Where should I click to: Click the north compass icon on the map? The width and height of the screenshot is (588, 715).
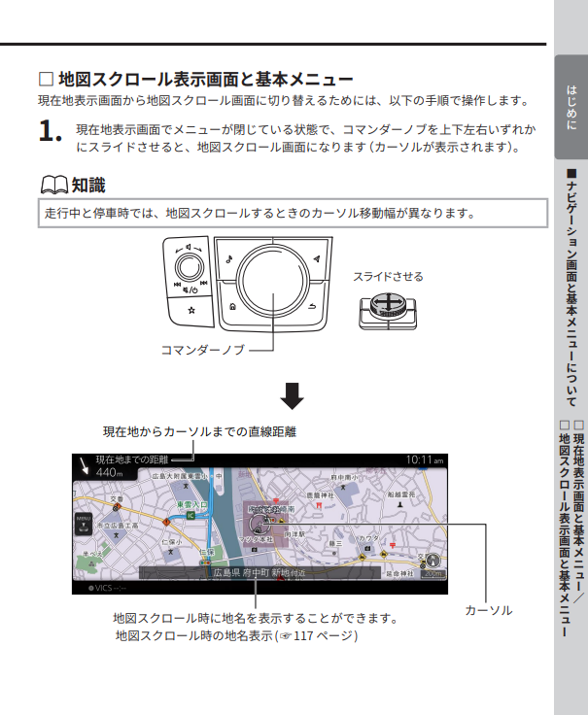(x=432, y=560)
